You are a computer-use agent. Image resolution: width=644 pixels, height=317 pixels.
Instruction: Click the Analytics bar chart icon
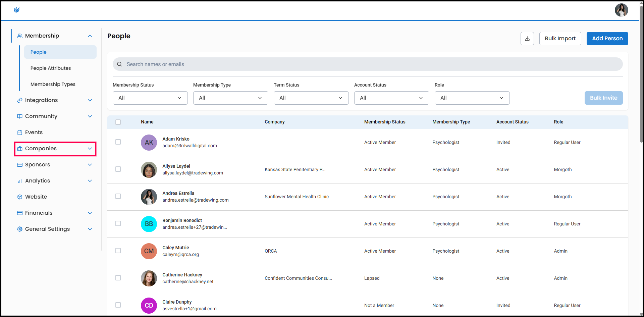(20, 181)
